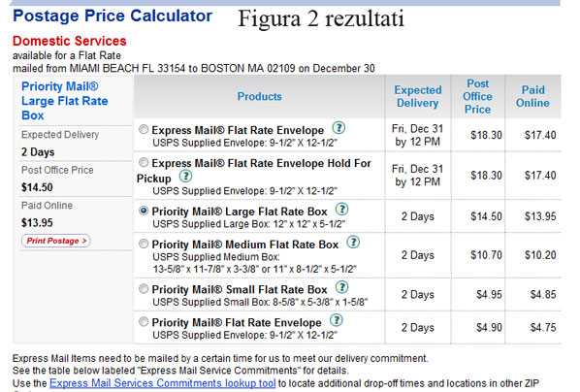The width and height of the screenshot is (580, 392).
Task: Click the Print Postage button
Action: point(56,241)
